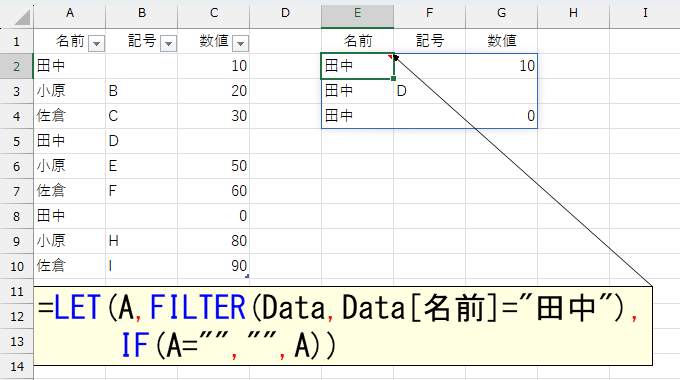Select cell E2 containing 田中
This screenshot has height=380, width=680.
coord(357,66)
